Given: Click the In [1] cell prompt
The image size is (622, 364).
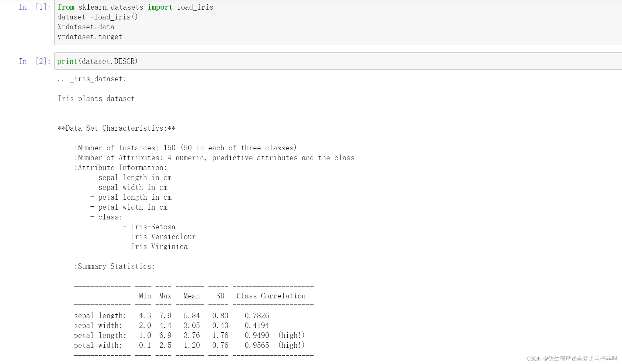Looking at the screenshot, I should [35, 7].
